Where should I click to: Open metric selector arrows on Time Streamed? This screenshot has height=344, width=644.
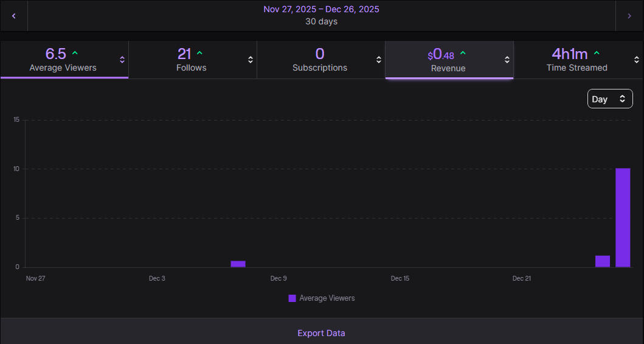coord(637,60)
